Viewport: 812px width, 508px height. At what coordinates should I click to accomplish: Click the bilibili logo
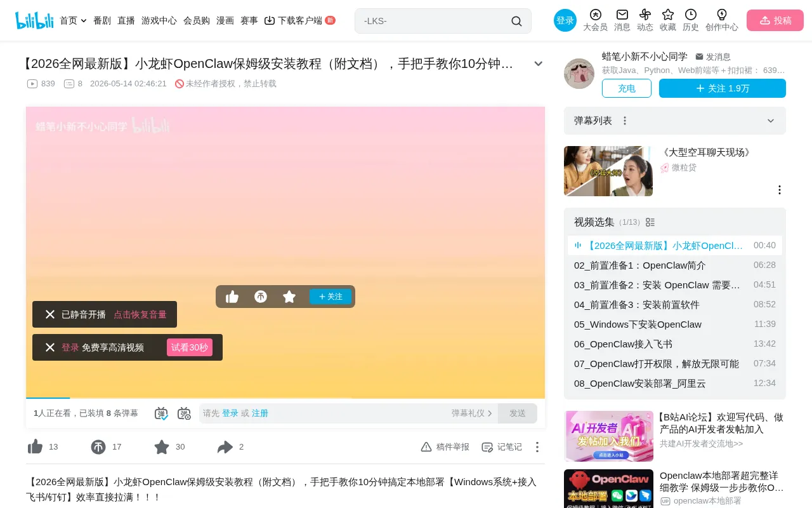[34, 20]
